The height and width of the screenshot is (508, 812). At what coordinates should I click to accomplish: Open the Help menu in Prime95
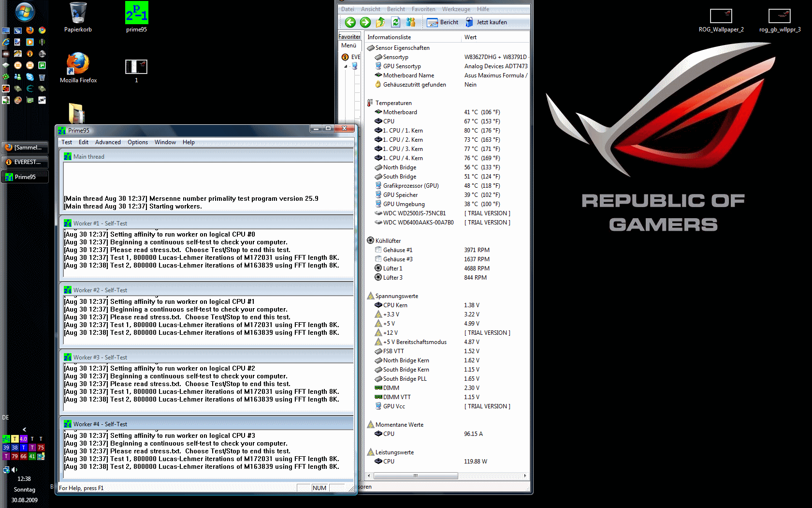[188, 142]
